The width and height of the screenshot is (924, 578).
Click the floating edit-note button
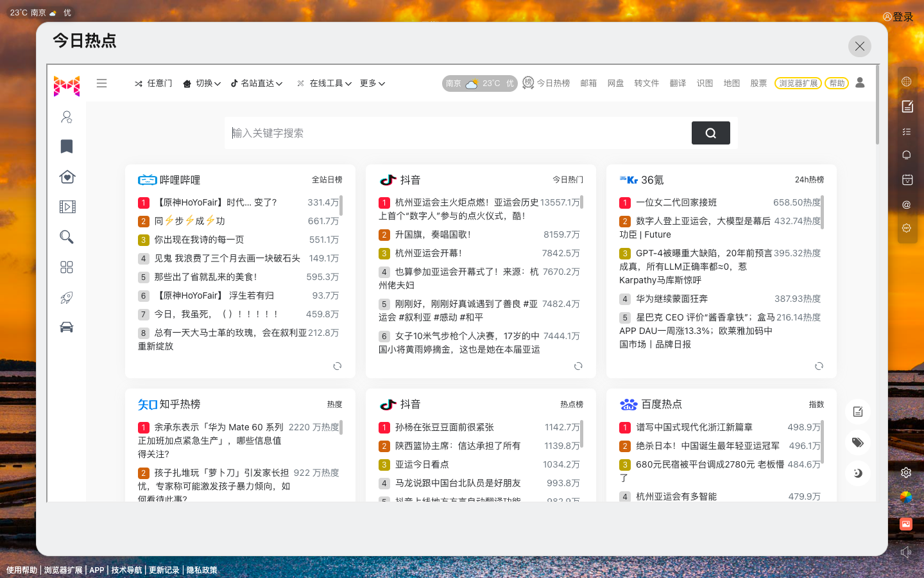point(857,412)
